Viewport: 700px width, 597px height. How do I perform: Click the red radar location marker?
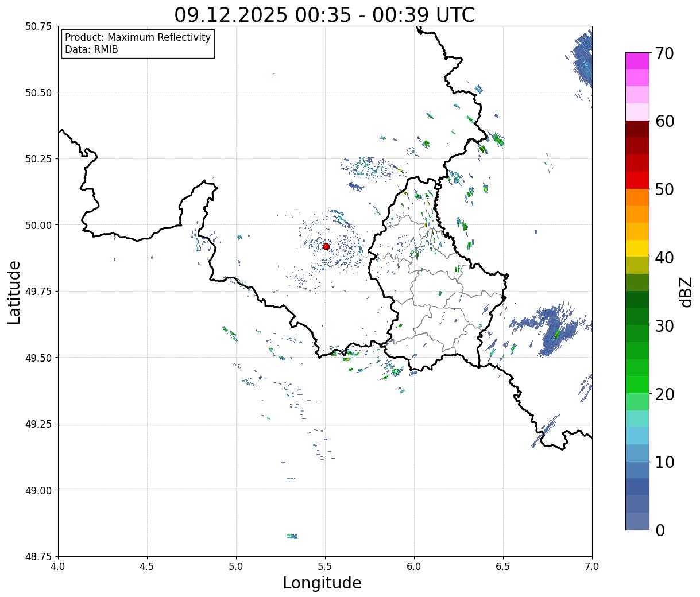coord(326,246)
